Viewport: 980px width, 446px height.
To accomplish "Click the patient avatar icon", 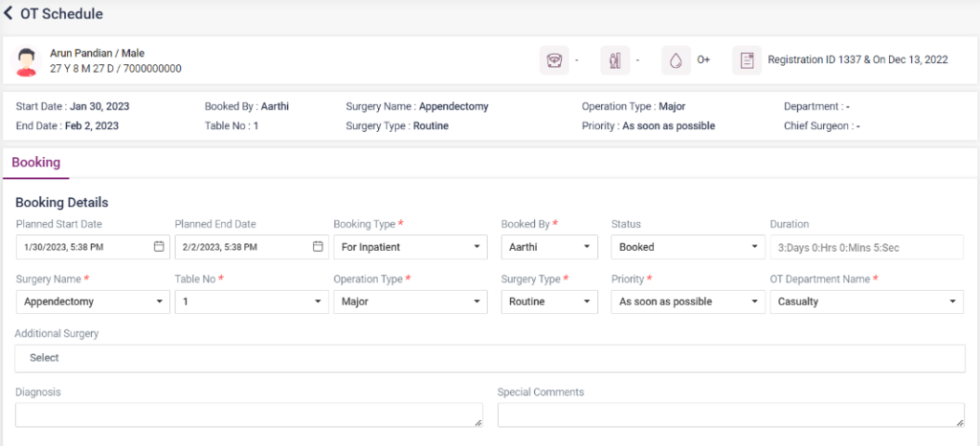I will click(x=27, y=61).
